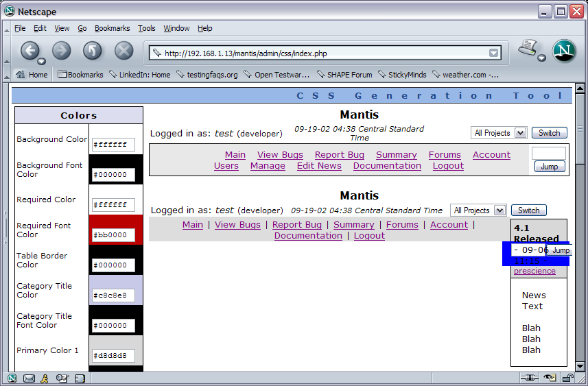
Task: Go back with the Back arrow button
Action: pos(30,50)
